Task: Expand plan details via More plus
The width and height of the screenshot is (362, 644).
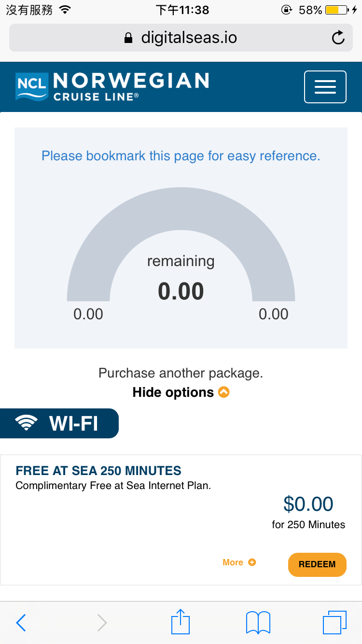Action: tap(239, 562)
